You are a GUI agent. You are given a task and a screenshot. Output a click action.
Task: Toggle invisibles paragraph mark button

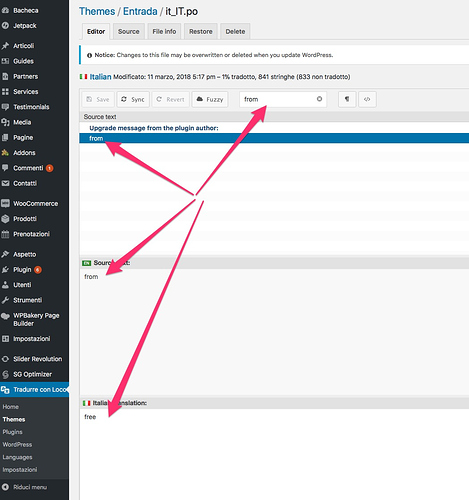[347, 99]
